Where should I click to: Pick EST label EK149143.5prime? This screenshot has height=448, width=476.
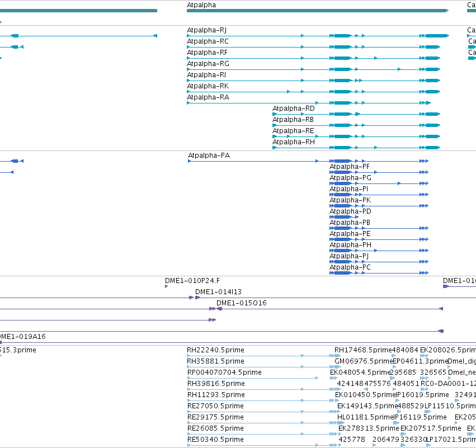tap(367, 407)
